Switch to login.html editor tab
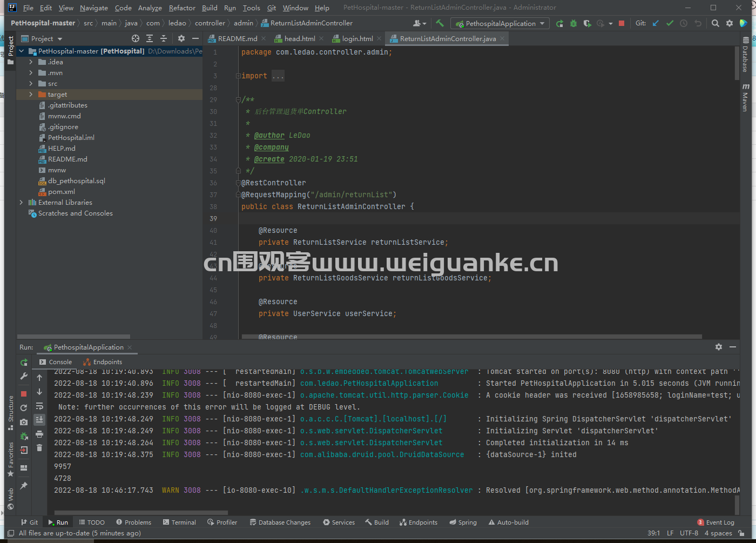This screenshot has height=543, width=756. pyautogui.click(x=357, y=38)
